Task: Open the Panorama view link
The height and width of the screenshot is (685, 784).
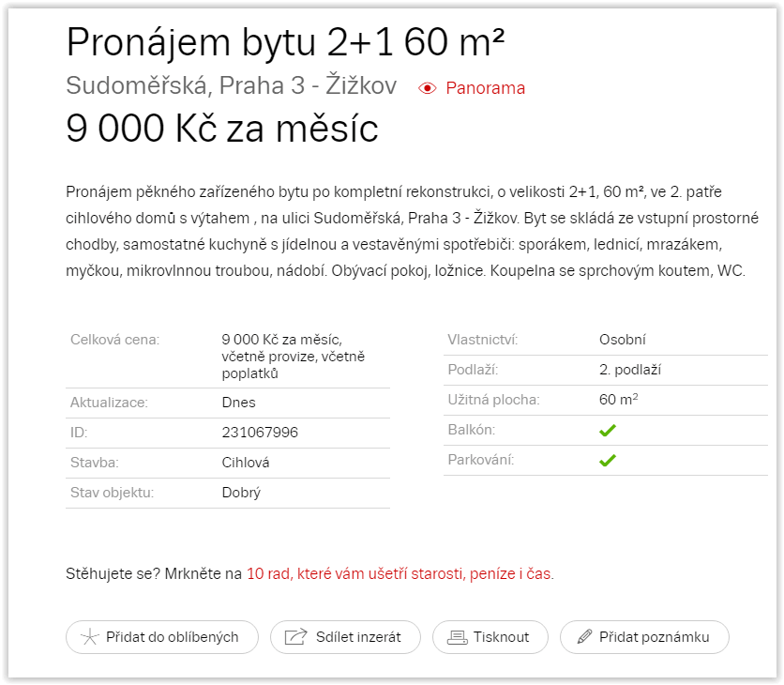Action: (x=485, y=88)
